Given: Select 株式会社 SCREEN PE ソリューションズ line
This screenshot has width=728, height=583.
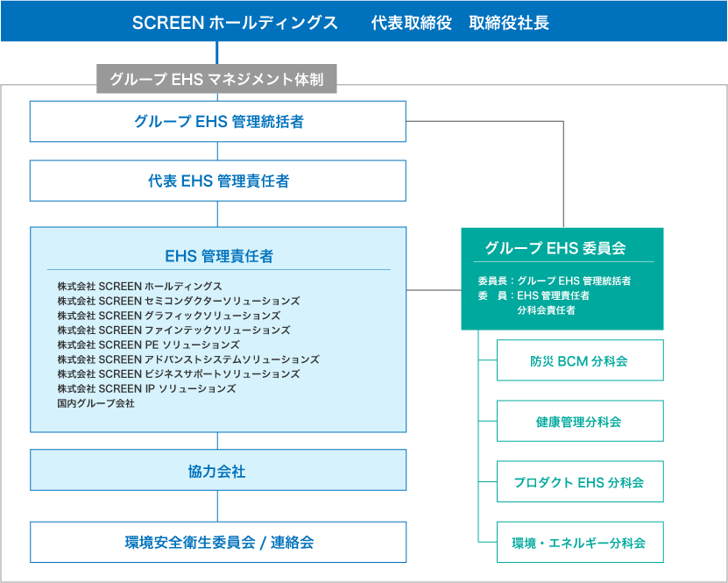Looking at the screenshot, I should pos(149,345).
